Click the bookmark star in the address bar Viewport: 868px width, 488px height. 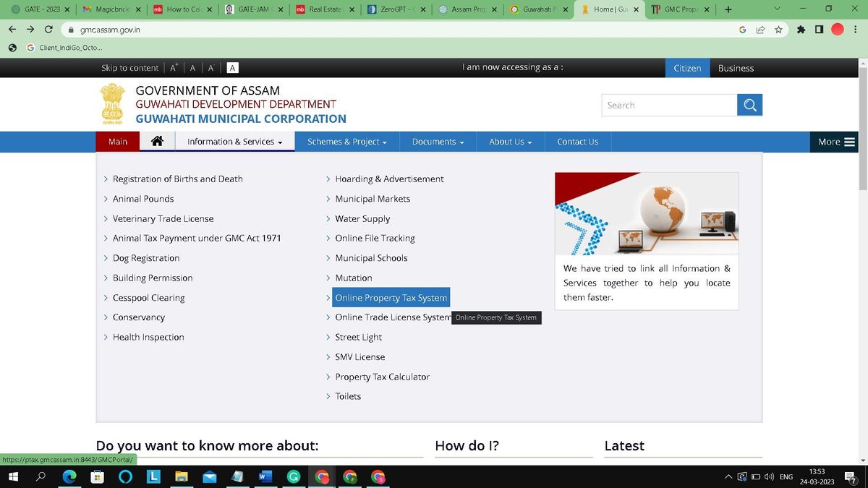(x=778, y=30)
